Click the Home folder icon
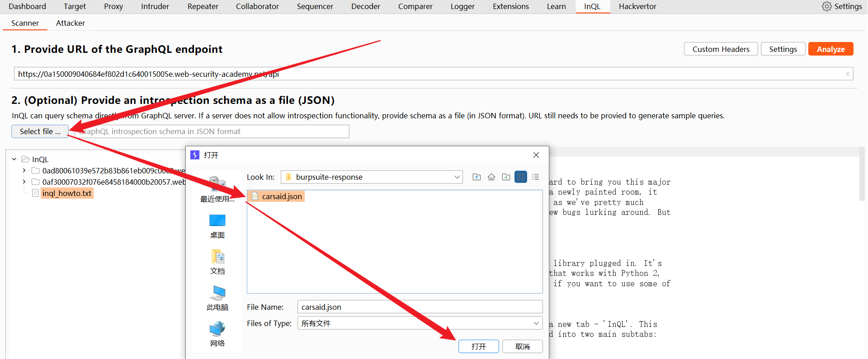Viewport: 868px width, 359px height. (x=491, y=177)
